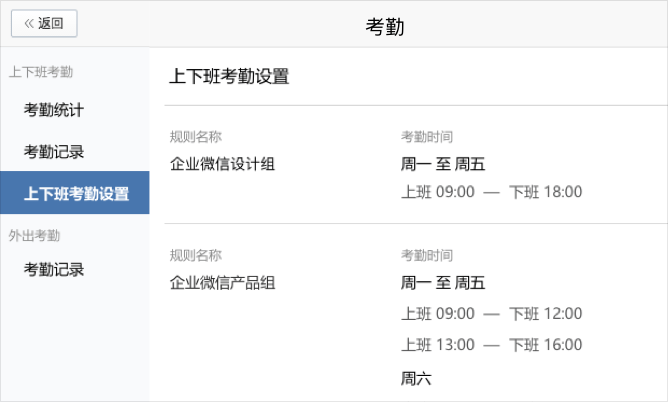Click the 周六 schedule entry
668x402 pixels.
[416, 378]
